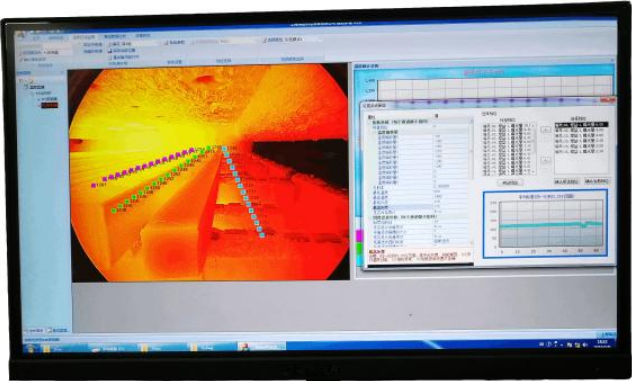Click the left button beneath the right list
Screen dimensions: 632x381
pyautogui.click(x=567, y=182)
